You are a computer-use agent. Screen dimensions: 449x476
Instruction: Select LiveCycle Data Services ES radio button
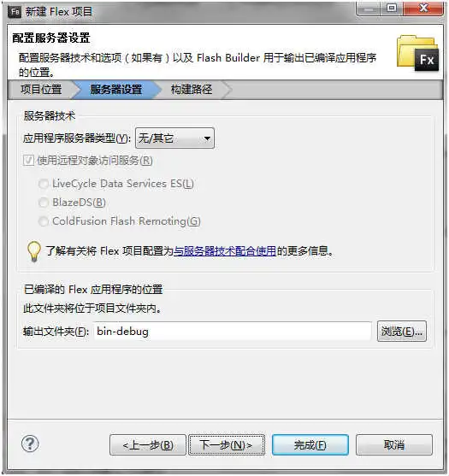[x=44, y=184]
